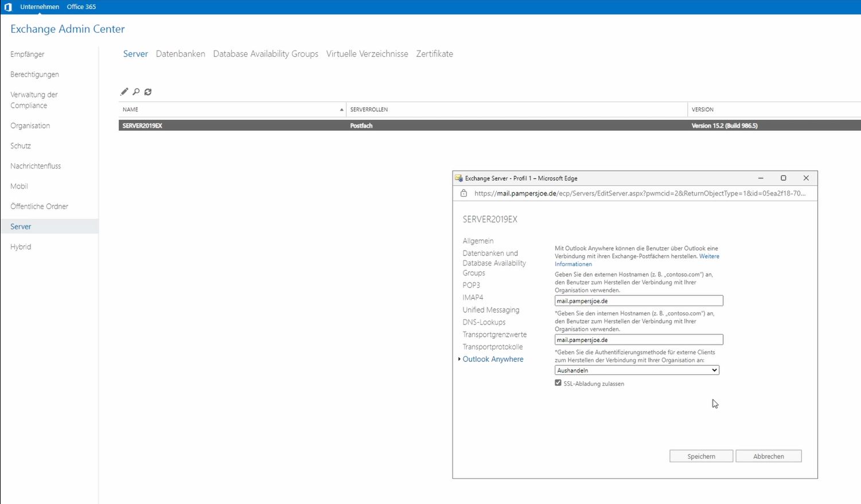The image size is (861, 504).
Task: Click the Office logo icon in top bar
Action: click(x=8, y=7)
